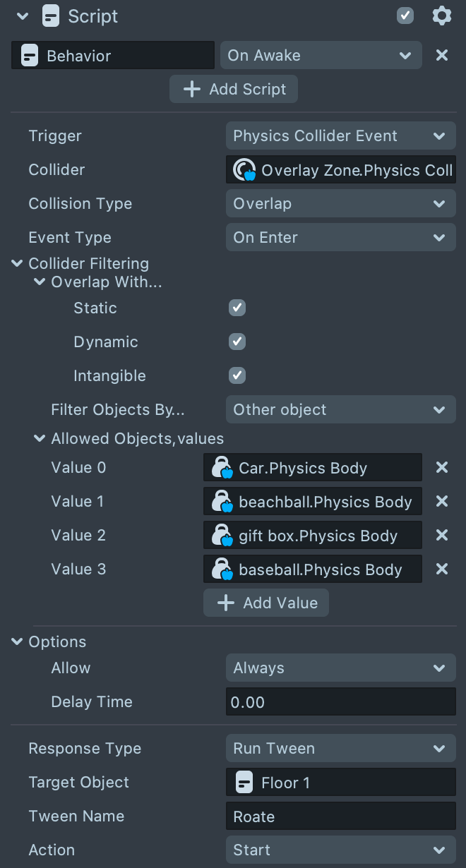Screen dimensions: 466x868
Task: Remove the beachball Physics Body value
Action: pyautogui.click(x=442, y=501)
